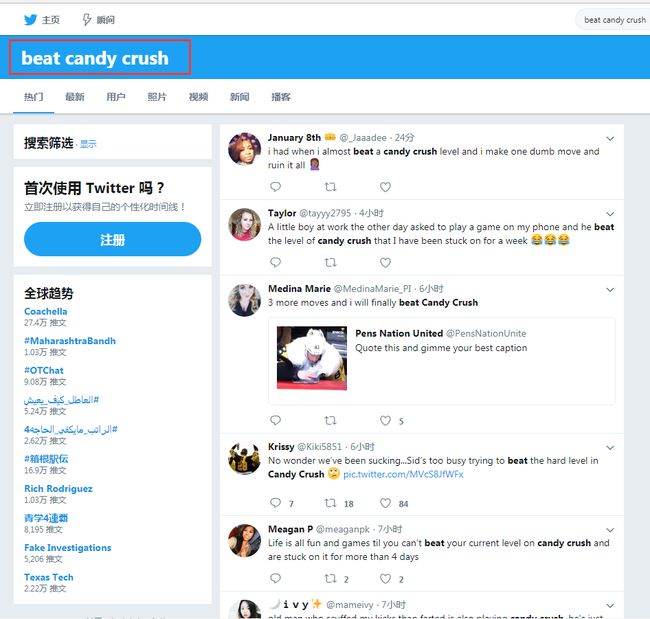Click the Twitter bird home icon

click(x=30, y=19)
